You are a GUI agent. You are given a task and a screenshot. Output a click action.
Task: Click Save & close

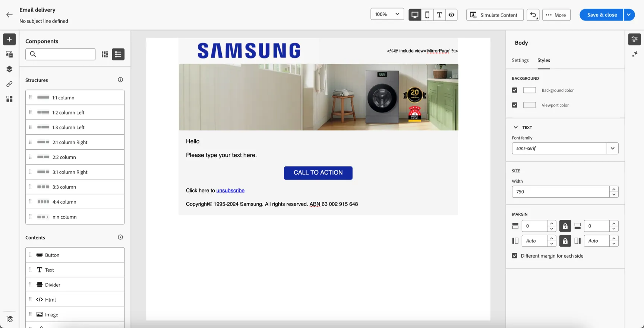[602, 15]
